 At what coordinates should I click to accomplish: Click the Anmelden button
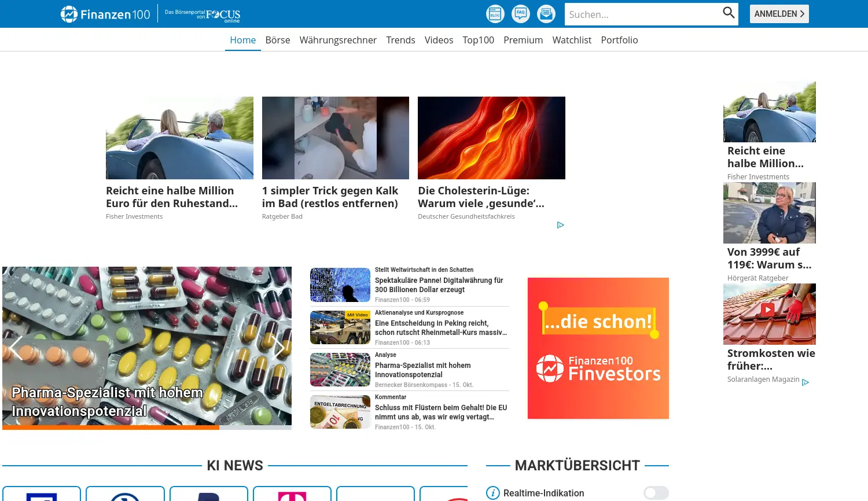click(779, 14)
